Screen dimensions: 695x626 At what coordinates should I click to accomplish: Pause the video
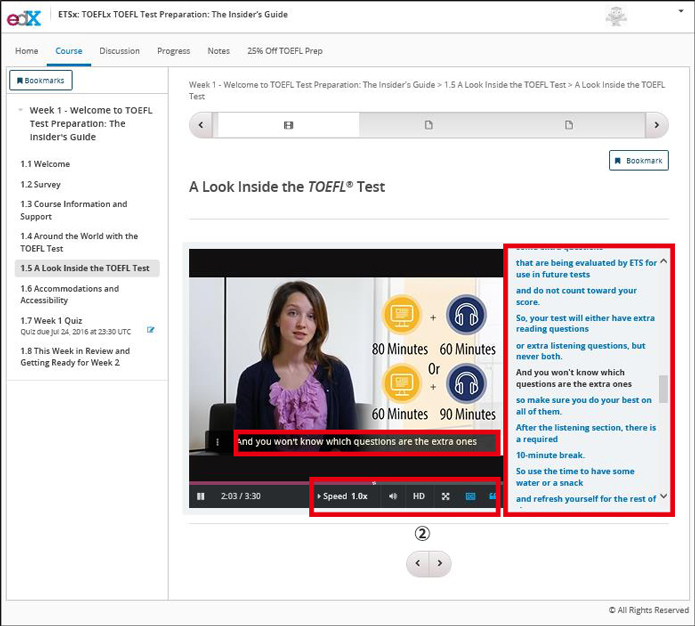200,496
